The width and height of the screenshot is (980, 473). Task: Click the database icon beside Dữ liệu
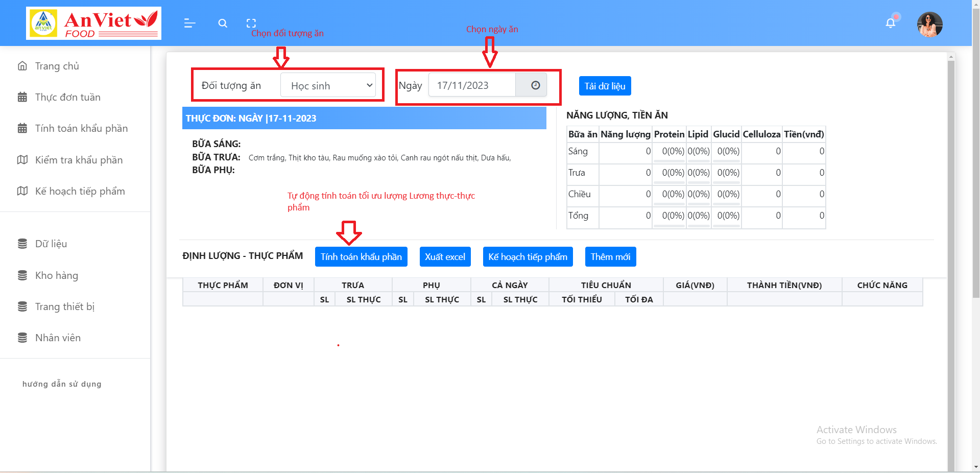22,244
